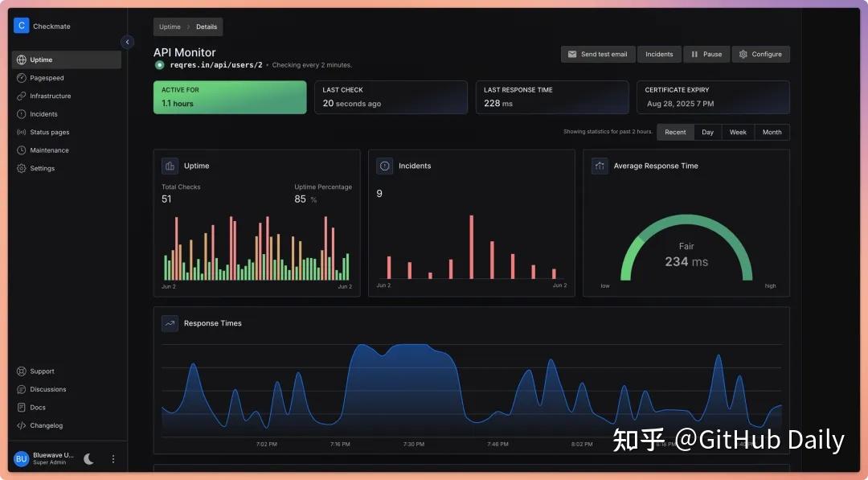868x480 pixels.
Task: Click the Send test email button
Action: click(597, 54)
